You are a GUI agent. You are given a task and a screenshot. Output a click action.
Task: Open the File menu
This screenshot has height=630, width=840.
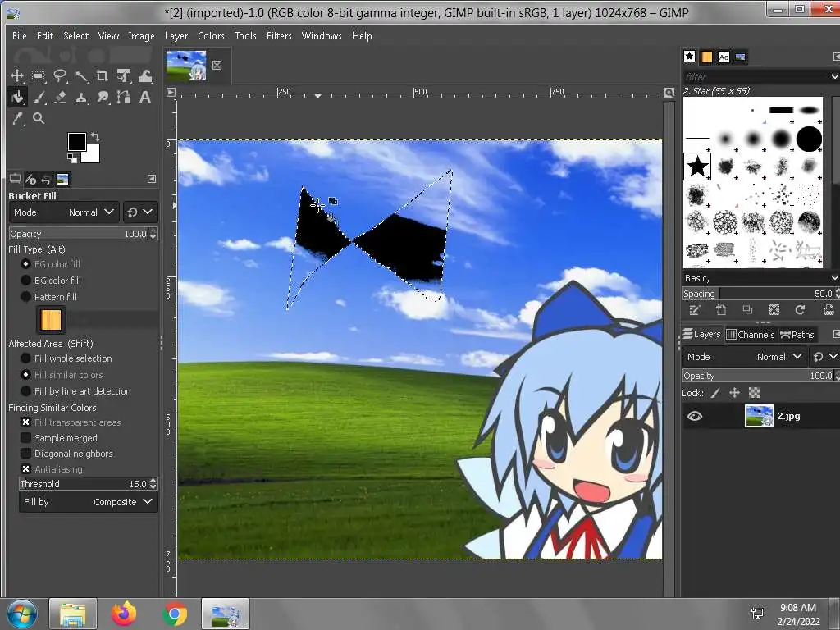20,36
